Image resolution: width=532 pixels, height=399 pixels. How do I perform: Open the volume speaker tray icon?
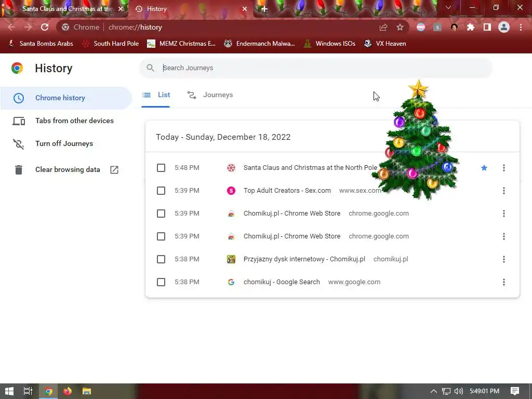pyautogui.click(x=458, y=391)
